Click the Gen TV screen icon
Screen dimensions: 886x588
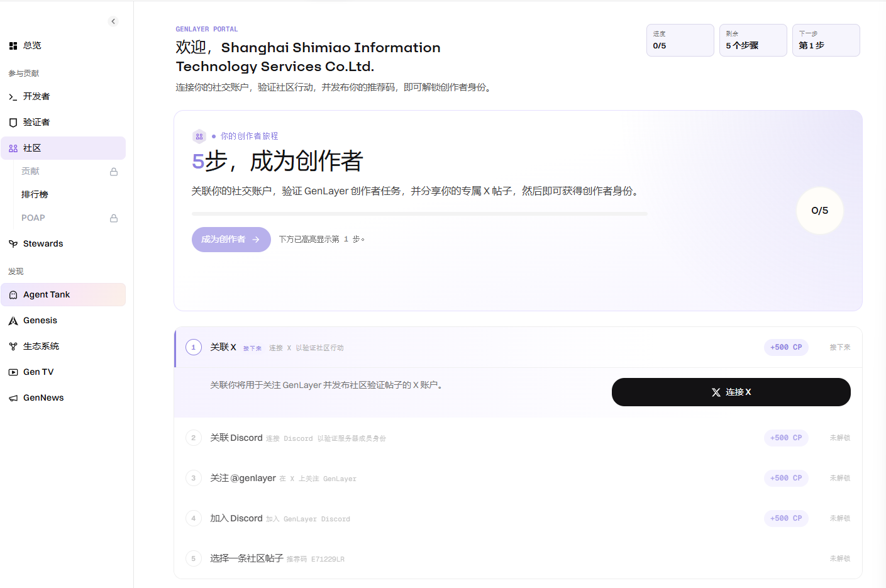click(13, 372)
